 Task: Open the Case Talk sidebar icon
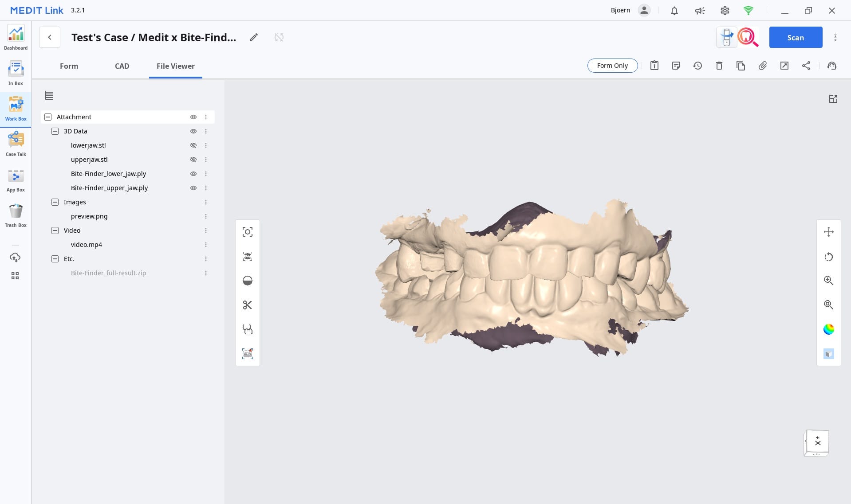click(x=16, y=144)
